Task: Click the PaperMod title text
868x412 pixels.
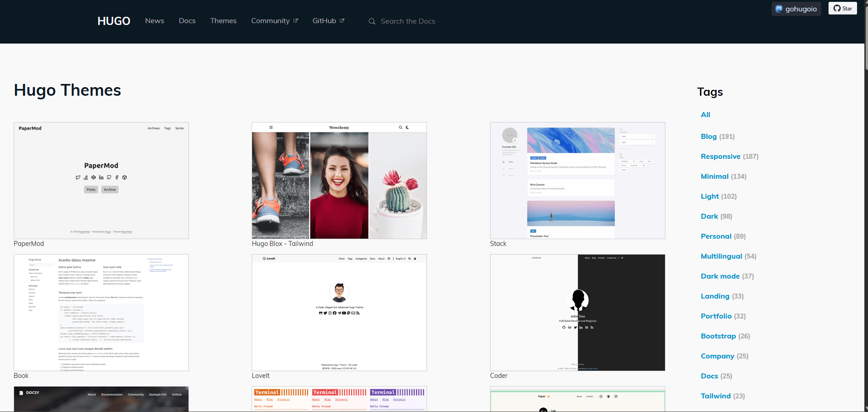Action: pos(29,244)
